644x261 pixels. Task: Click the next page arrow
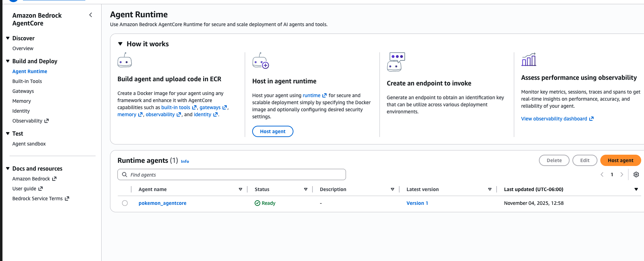pyautogui.click(x=622, y=174)
